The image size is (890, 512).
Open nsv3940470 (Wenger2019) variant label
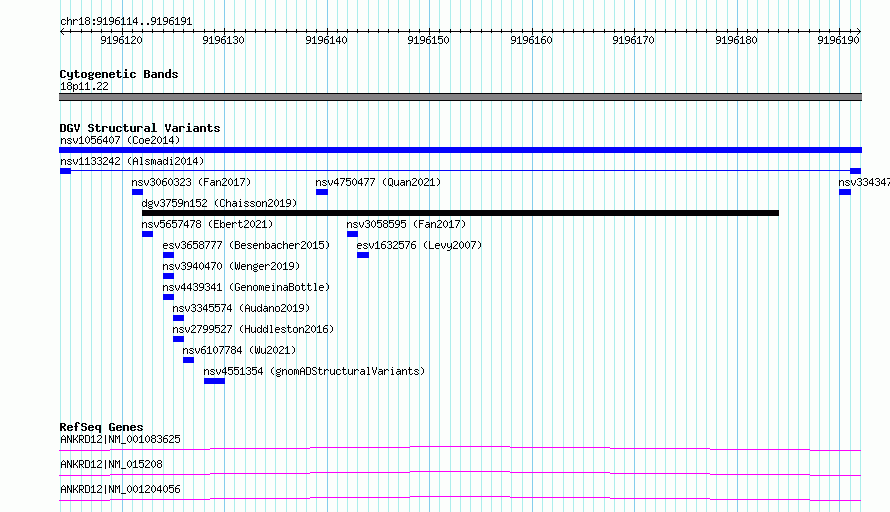(x=231, y=266)
